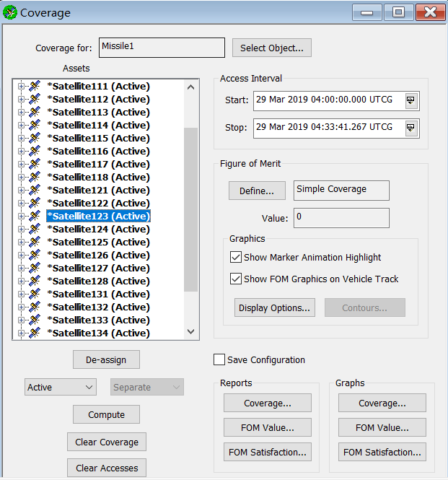Viewport: 448px width, 480px height.
Task: Click the De-assign button
Action: point(106,359)
